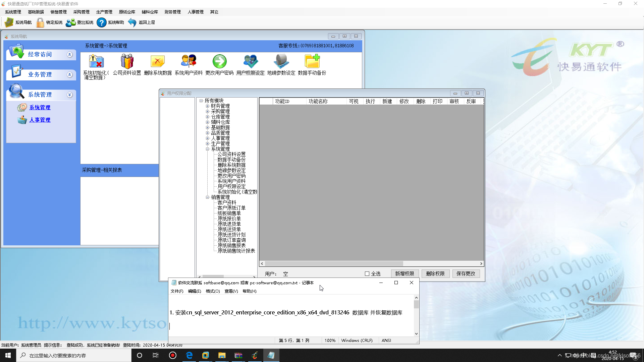The height and width of the screenshot is (362, 644).
Task: Collapse the 经常访问 sidebar panel
Action: coord(69,55)
